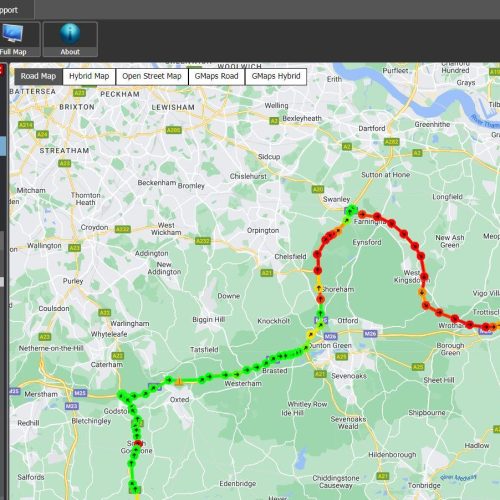Switch to Road Map view
This screenshot has height=500, width=500.
[38, 76]
